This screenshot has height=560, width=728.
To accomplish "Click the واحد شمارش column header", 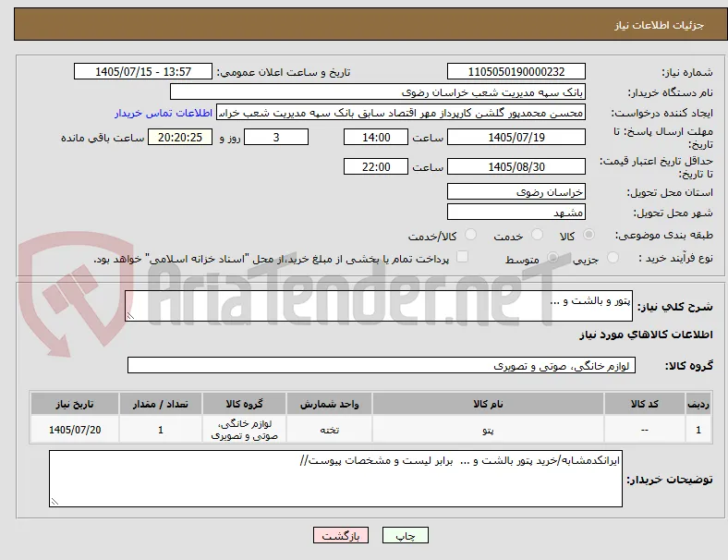I will (x=329, y=404).
